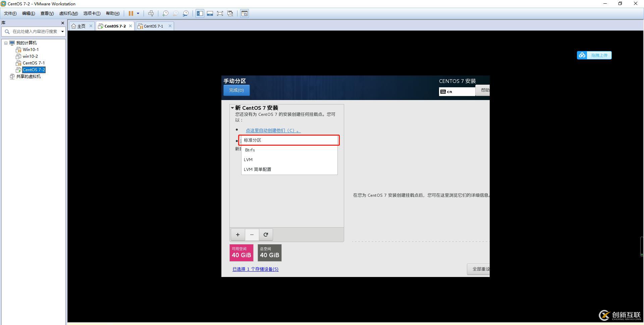Switch to the CentOS 7-2 tab
This screenshot has width=644, height=325.
[x=115, y=26]
